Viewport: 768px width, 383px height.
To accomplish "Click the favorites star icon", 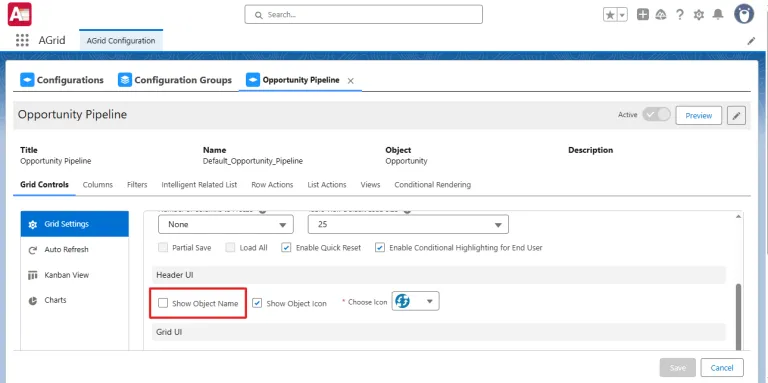I will pyautogui.click(x=610, y=15).
